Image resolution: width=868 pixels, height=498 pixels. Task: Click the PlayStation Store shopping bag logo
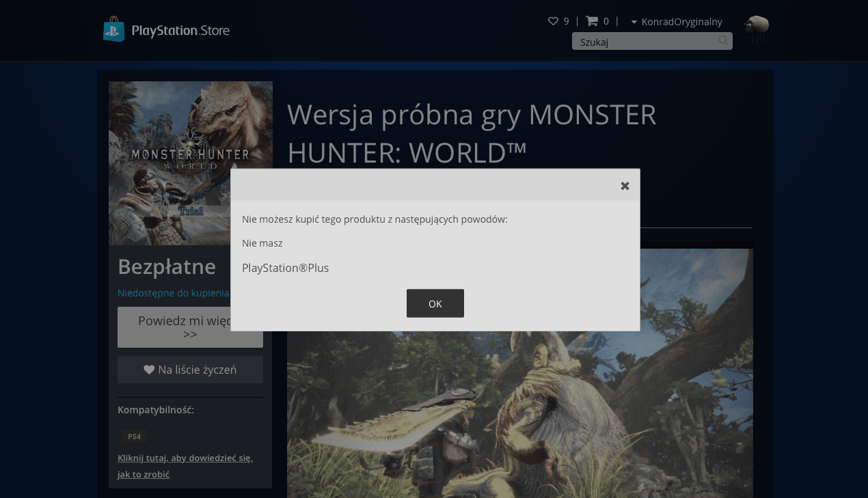[x=114, y=29]
